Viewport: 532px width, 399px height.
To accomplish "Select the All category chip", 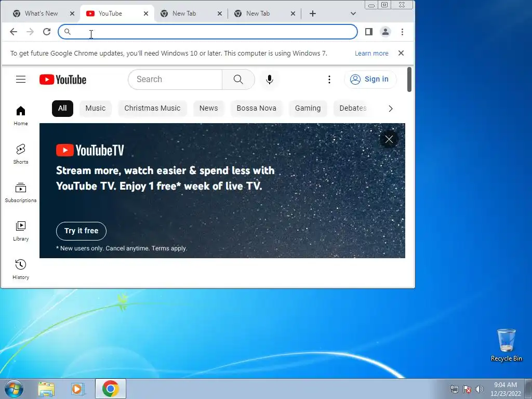I will pos(62,108).
